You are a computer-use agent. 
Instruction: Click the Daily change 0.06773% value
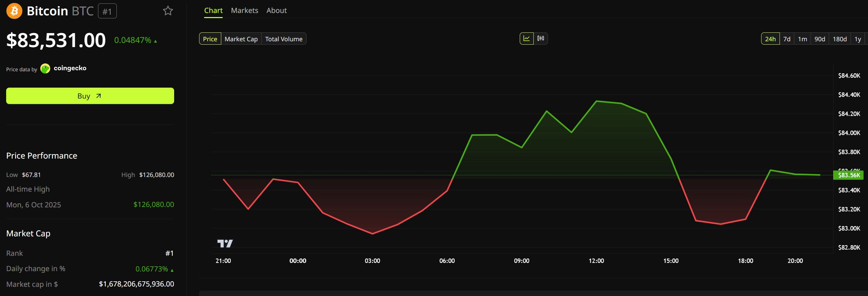[x=152, y=269]
